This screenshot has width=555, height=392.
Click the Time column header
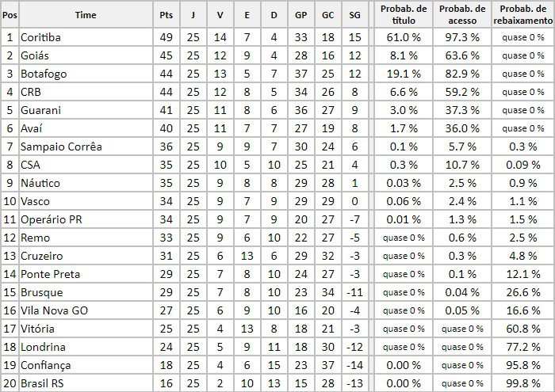point(86,15)
